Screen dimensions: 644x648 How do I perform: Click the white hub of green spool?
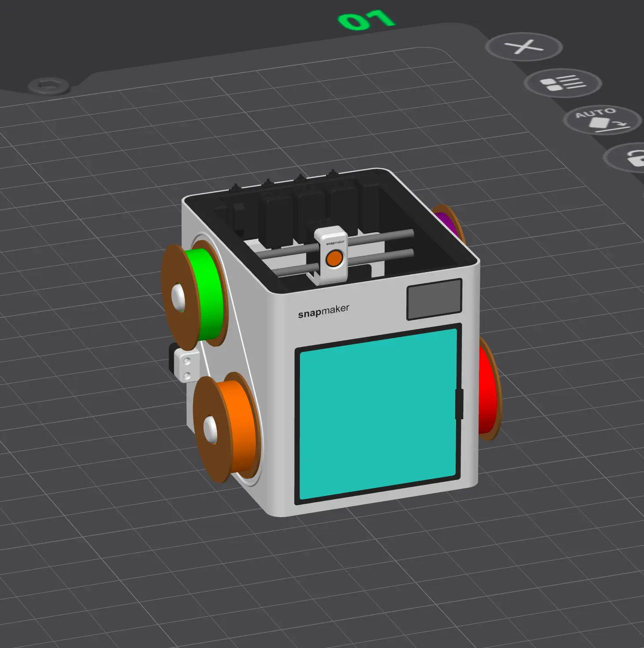click(178, 297)
